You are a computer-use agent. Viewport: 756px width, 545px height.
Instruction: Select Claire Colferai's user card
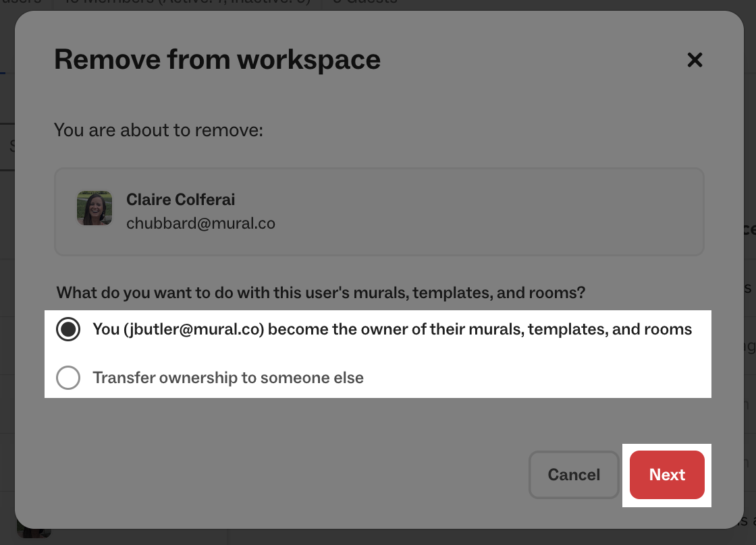point(379,210)
